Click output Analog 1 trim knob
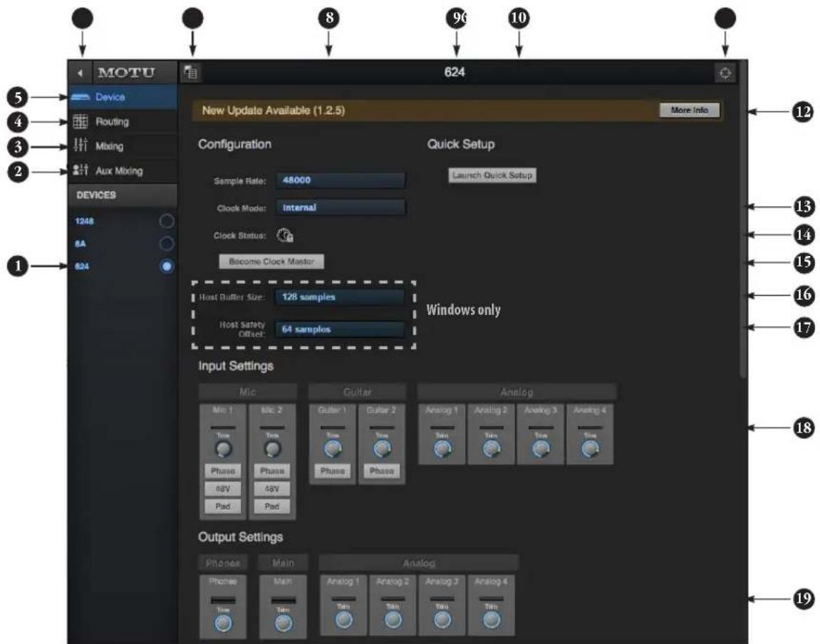This screenshot has height=644, width=820. tap(343, 620)
